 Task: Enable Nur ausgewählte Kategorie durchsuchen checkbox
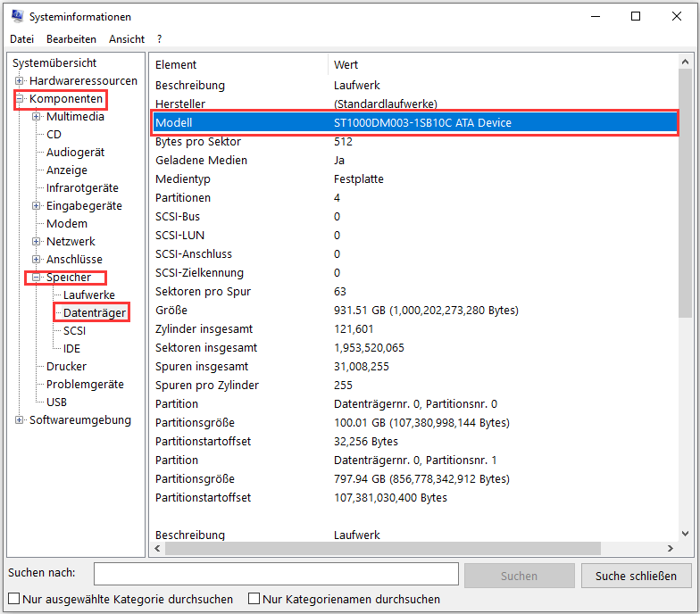click(x=14, y=599)
